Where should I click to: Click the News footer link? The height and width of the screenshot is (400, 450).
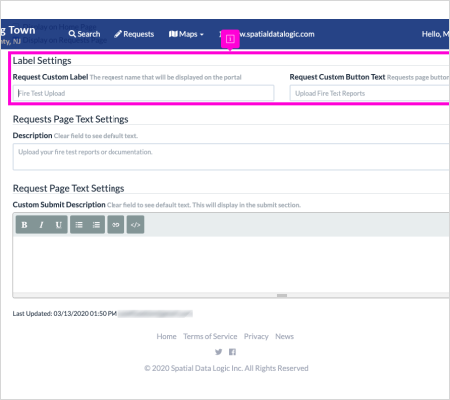pyautogui.click(x=284, y=336)
